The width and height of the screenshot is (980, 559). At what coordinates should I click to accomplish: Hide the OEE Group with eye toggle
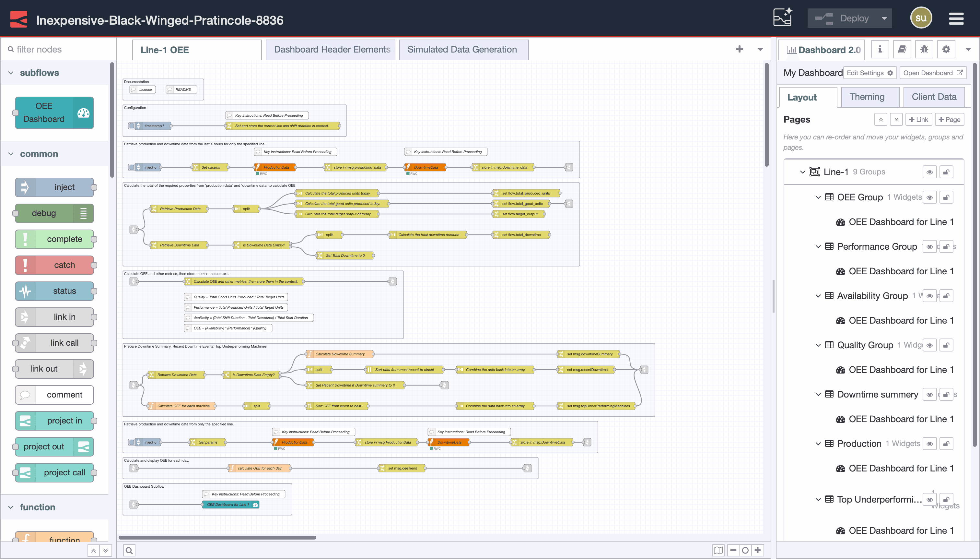click(x=929, y=197)
